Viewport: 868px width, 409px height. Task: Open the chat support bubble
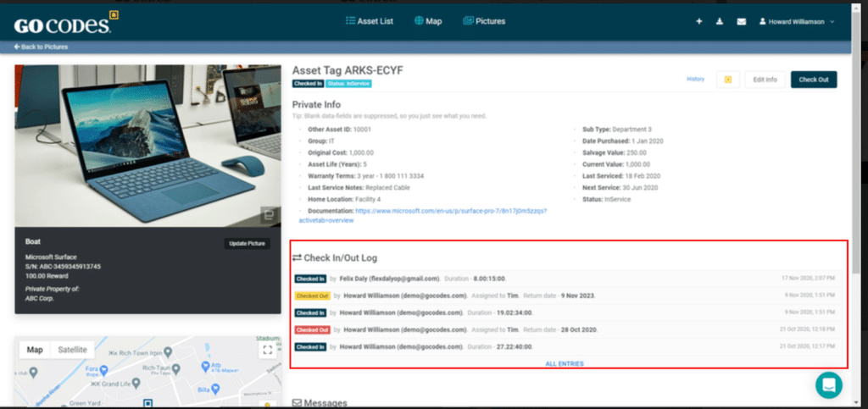(x=829, y=384)
